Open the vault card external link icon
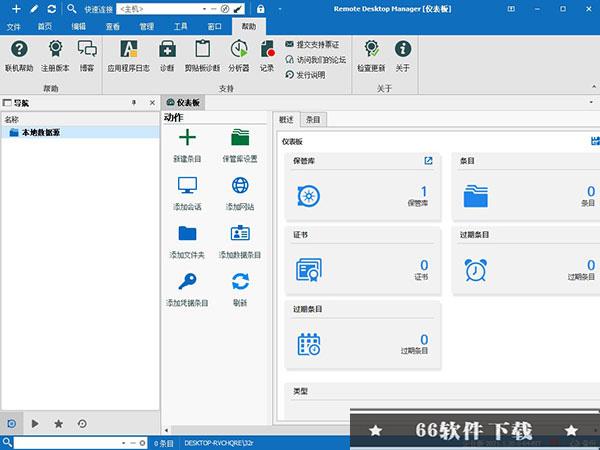 428,161
